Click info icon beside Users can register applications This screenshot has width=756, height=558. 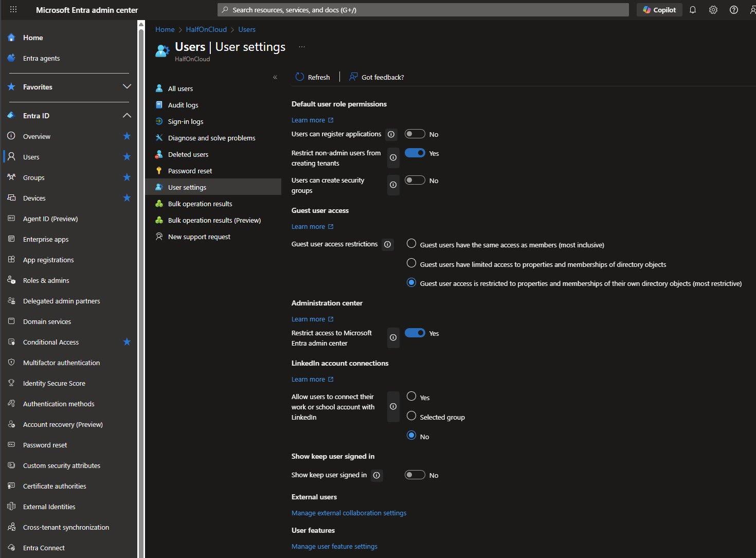(391, 134)
